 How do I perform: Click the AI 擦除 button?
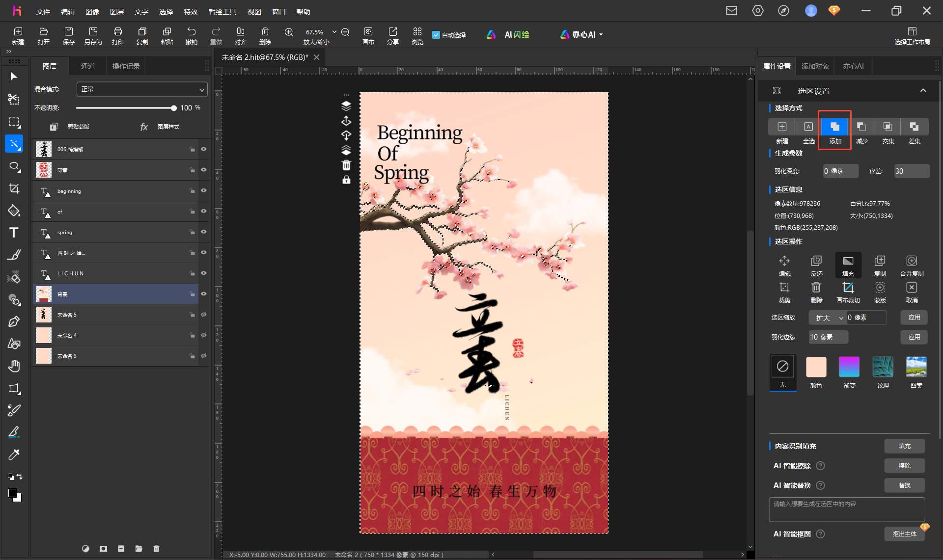(905, 466)
